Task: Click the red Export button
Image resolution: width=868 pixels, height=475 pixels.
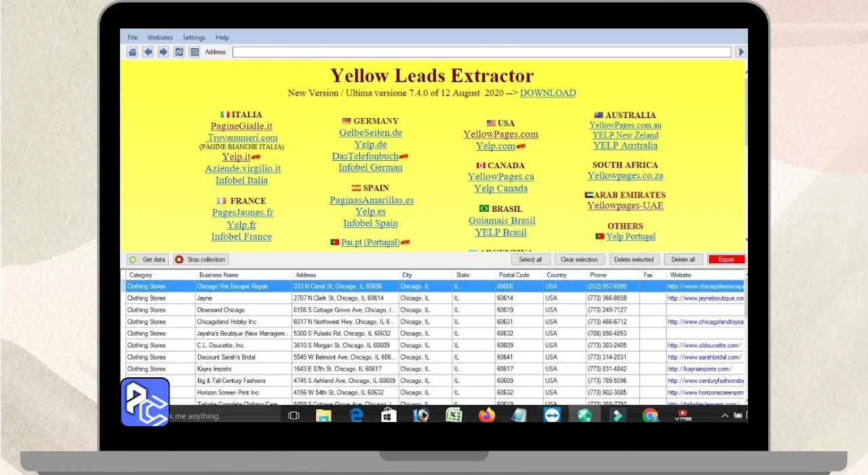Action: tap(727, 259)
